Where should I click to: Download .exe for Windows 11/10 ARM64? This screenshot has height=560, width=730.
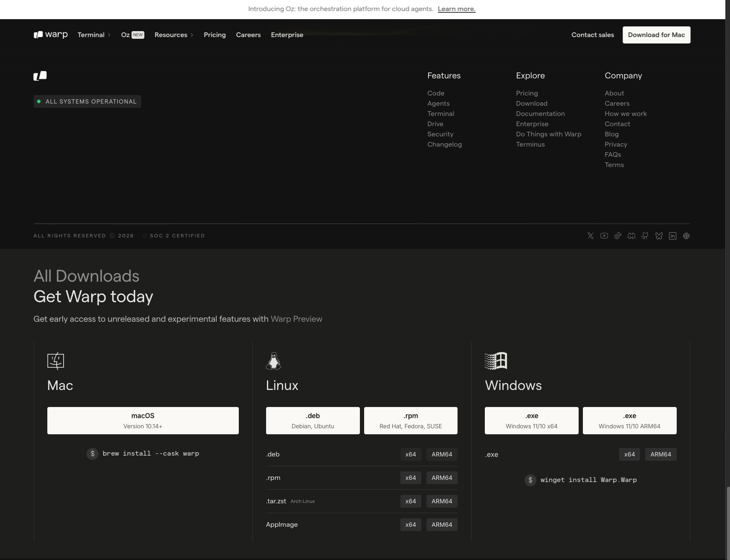click(x=629, y=421)
